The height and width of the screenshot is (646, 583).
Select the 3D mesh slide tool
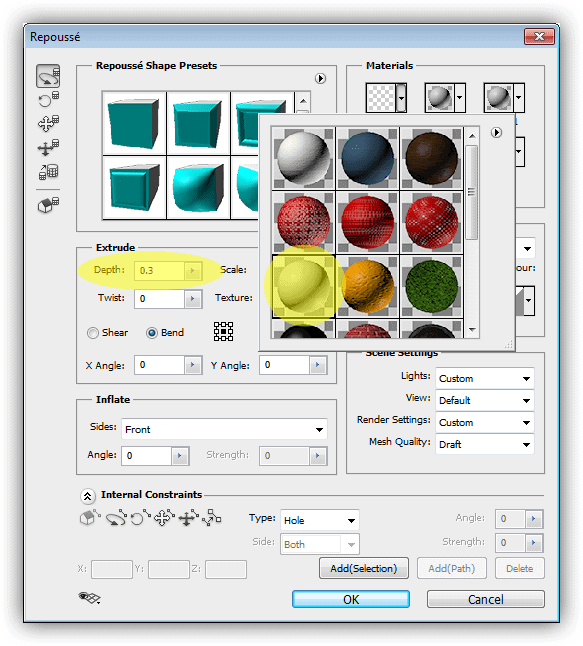pyautogui.click(x=48, y=147)
